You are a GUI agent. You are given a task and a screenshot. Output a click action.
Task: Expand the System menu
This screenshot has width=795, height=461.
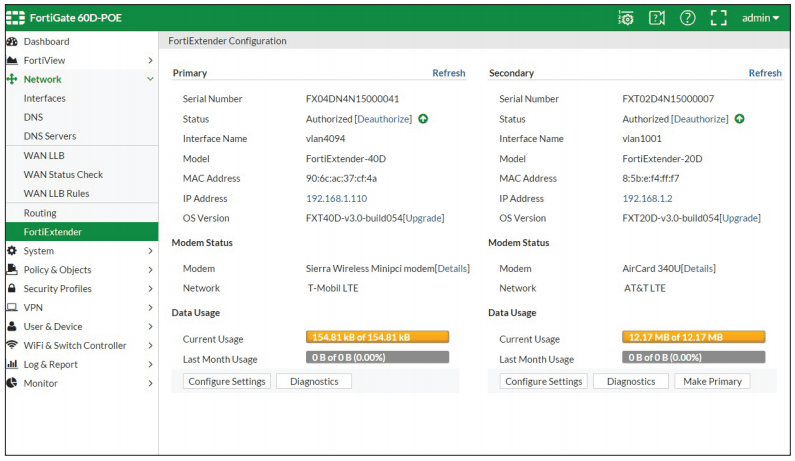coord(150,251)
